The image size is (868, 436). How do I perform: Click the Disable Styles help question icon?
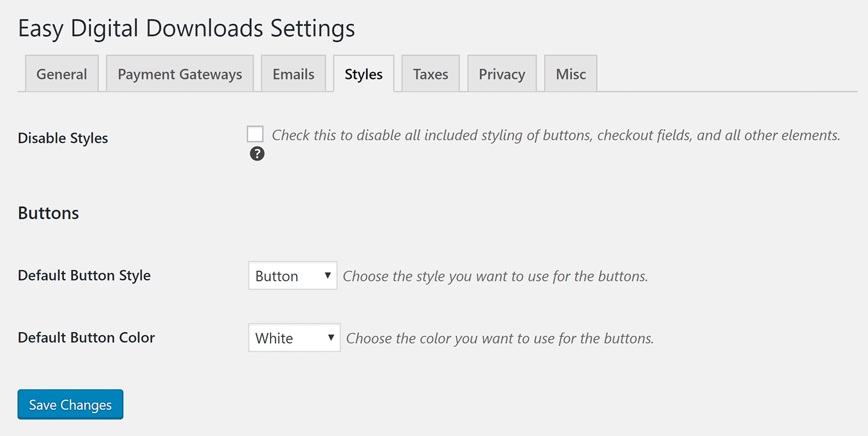click(x=257, y=154)
